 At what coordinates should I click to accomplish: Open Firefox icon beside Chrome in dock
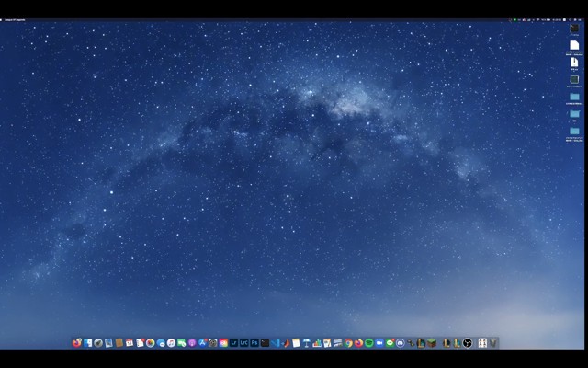tap(358, 343)
